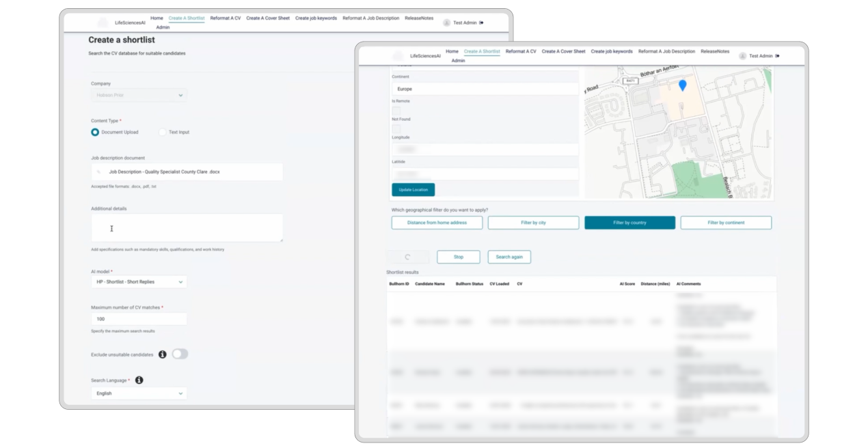
Task: Open the AI model dropdown
Action: (x=139, y=281)
